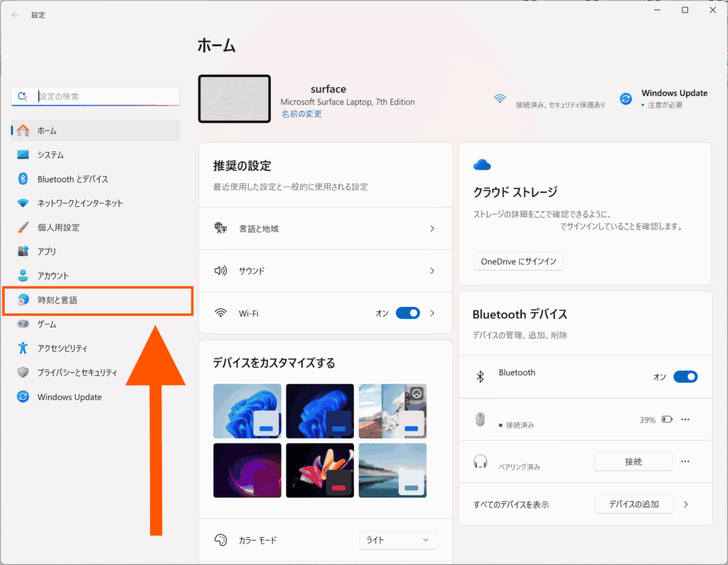Viewport: 728px width, 565px height.
Task: Open more options for the connected mouse
Action: point(685,419)
